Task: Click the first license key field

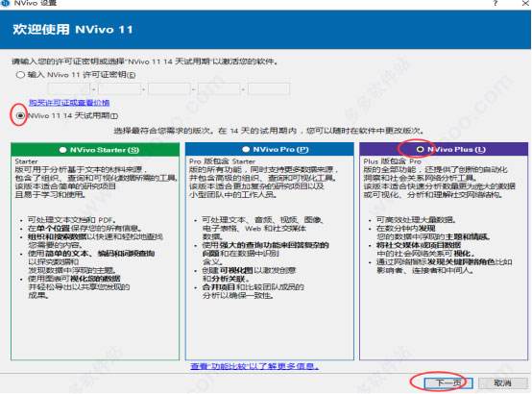Action: [x=70, y=89]
